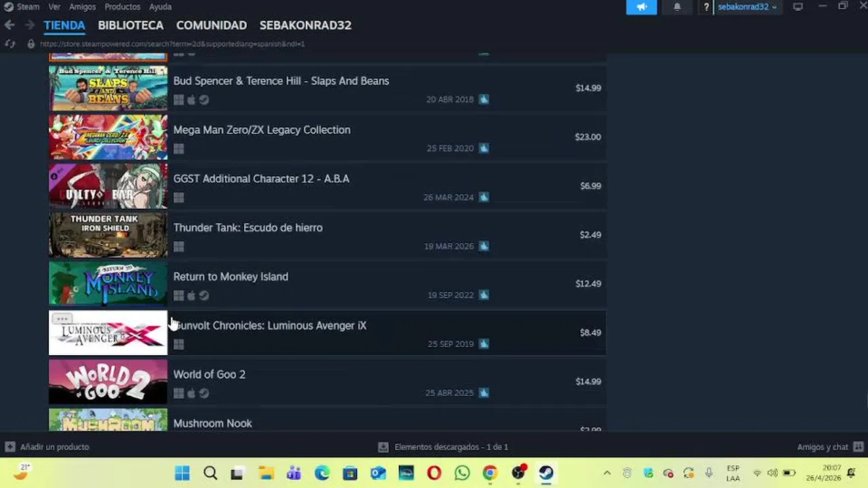Show hidden system tray icons
Image resolution: width=868 pixels, height=488 pixels.
(607, 473)
